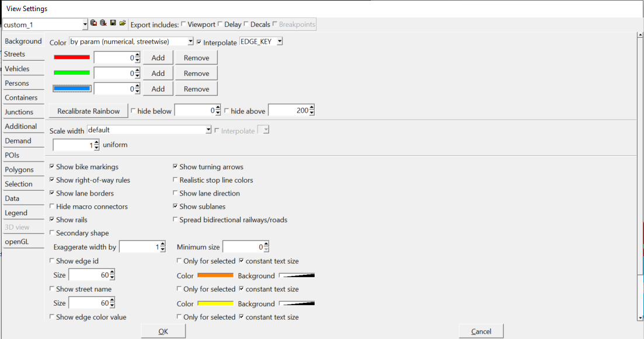Delete the scheme from the database
Viewport: 644px width, 339px height.
pyautogui.click(x=103, y=23)
